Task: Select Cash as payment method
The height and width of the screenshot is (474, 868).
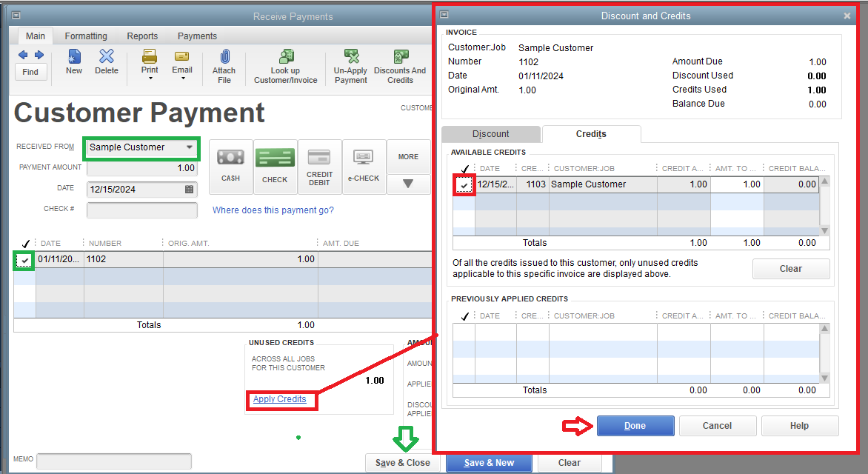Action: (x=230, y=166)
